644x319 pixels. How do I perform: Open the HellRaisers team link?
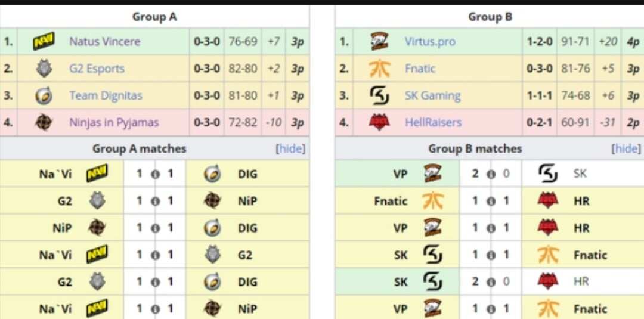click(434, 122)
